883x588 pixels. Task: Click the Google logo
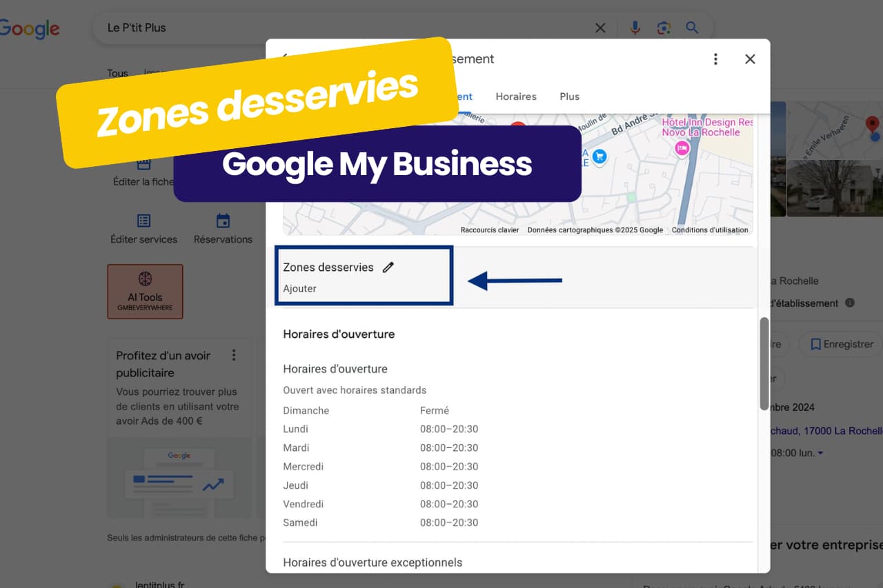click(x=30, y=29)
